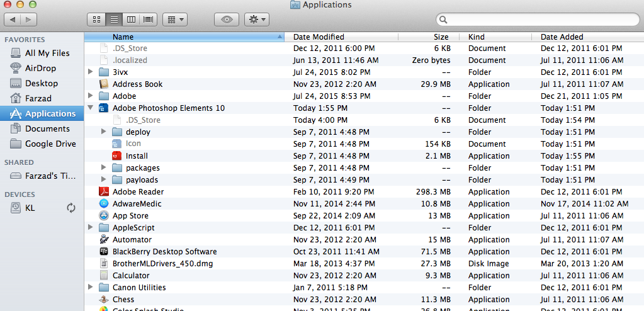
Task: Go to Google Drive in Favorites
Action: [50, 144]
